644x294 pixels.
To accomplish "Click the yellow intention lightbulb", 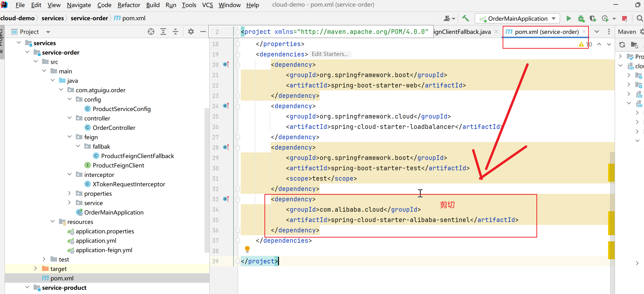I will pos(247,249).
